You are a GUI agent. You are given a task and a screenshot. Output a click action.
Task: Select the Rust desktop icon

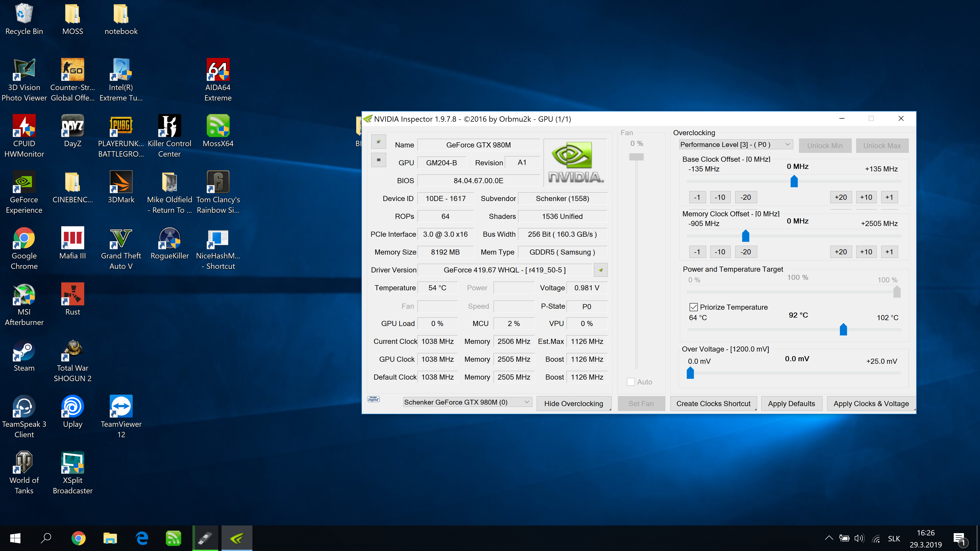[x=72, y=300]
